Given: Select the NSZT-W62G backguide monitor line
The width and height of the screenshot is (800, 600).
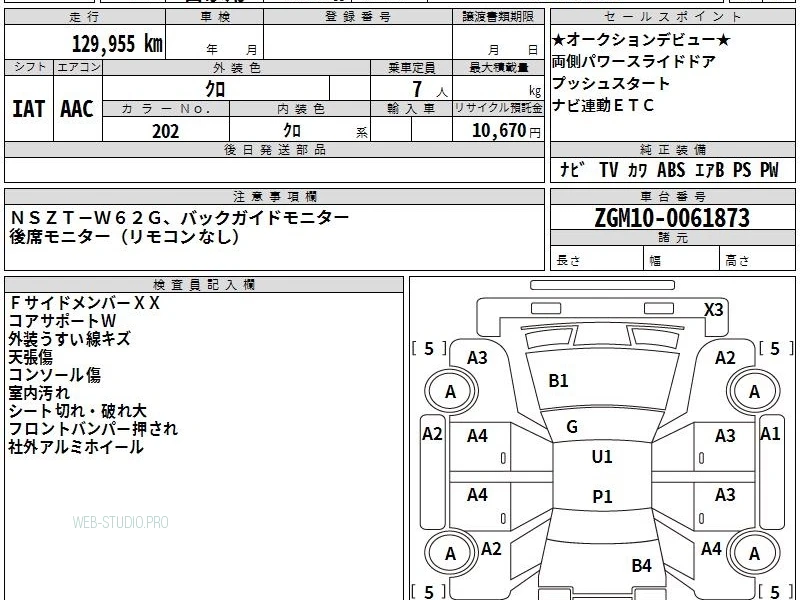Looking at the screenshot, I should pyautogui.click(x=180, y=218).
